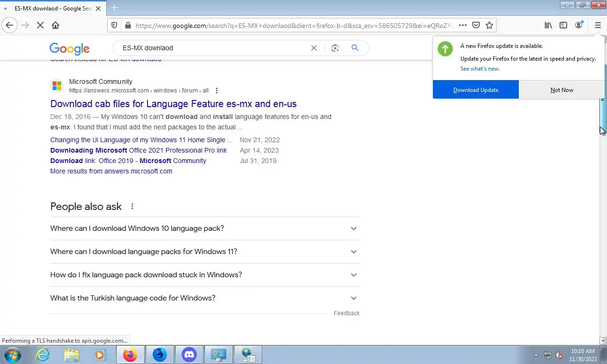The image size is (607, 364).
Task: Clear the Google search box with X
Action: [313, 48]
